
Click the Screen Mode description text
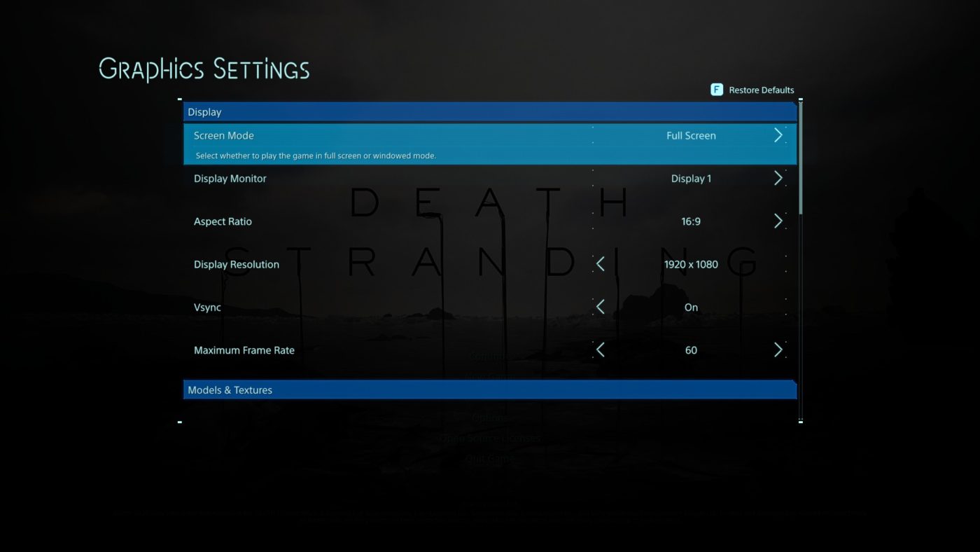click(316, 156)
